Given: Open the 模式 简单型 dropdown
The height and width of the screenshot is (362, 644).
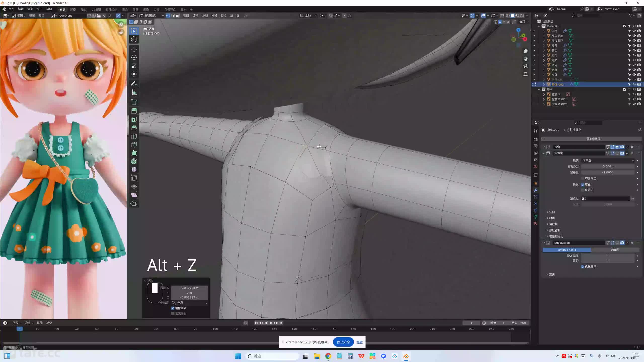Looking at the screenshot, I should tap(608, 160).
